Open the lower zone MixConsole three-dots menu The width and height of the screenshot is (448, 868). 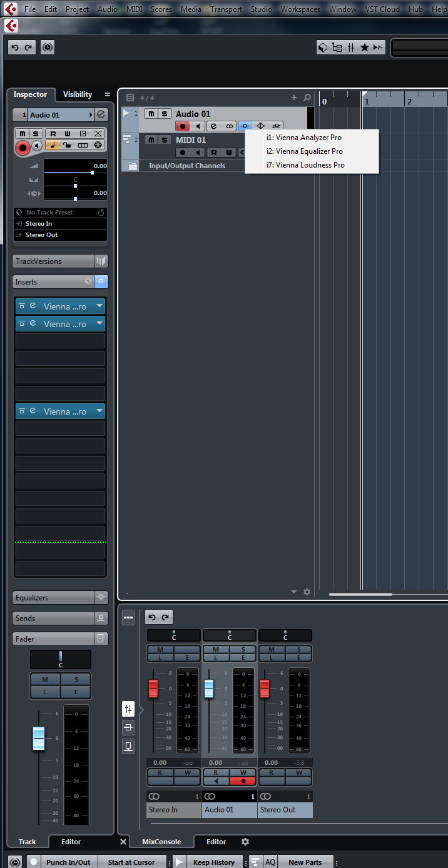[x=128, y=617]
